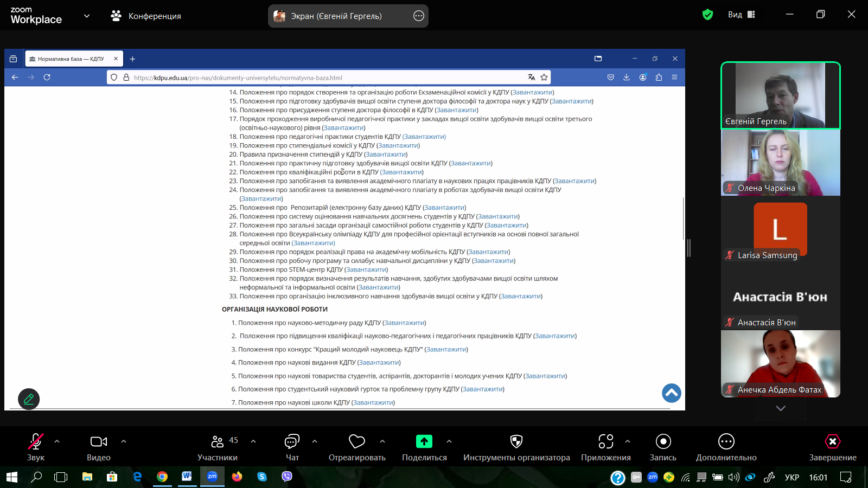This screenshot has width=868, height=488.
Task: Select Анечка Абдель Фатах video thumbnail
Action: coord(781,364)
